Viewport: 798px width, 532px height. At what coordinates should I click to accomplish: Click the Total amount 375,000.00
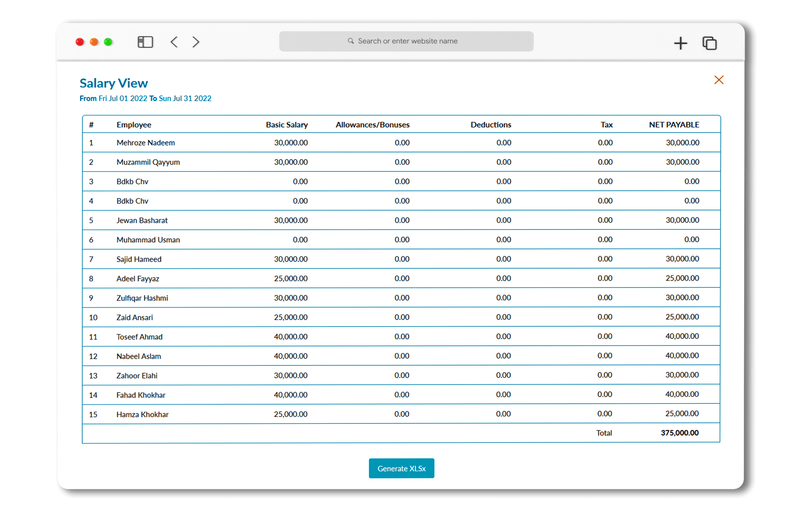pos(680,433)
